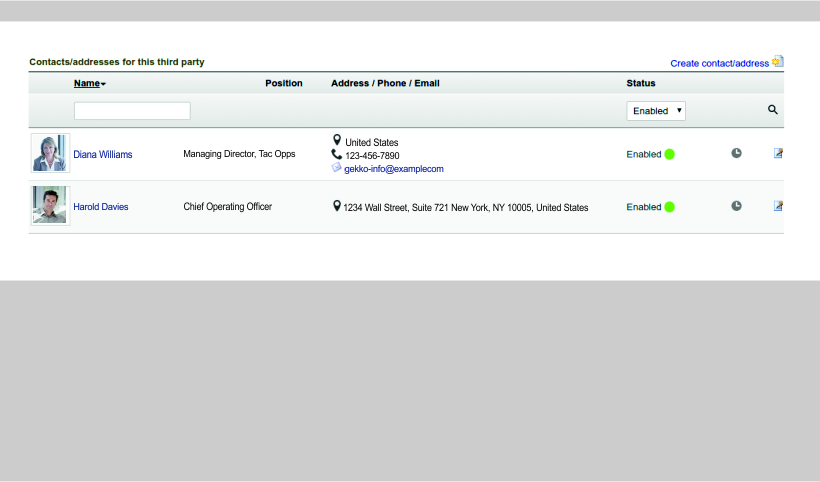
Task: Click Harold Davies' photo thumbnail
Action: pos(49,205)
